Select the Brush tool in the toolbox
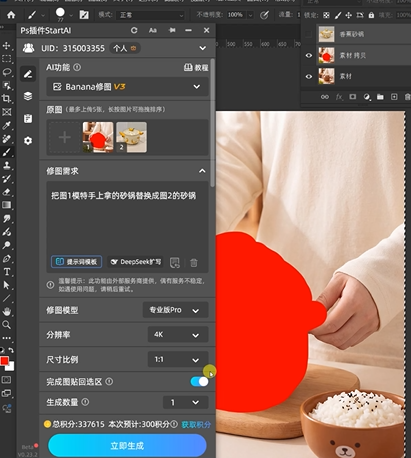This screenshot has width=411, height=458. click(x=6, y=152)
